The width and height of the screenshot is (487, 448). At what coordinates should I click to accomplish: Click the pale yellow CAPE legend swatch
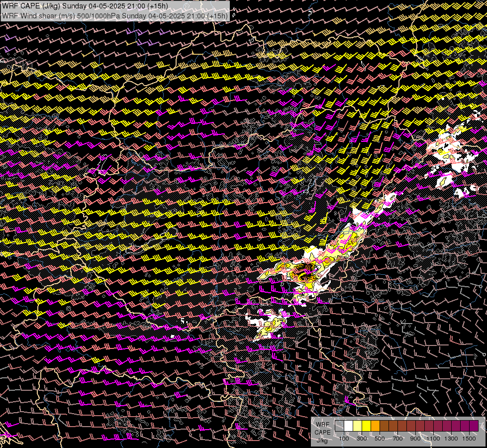[358, 426]
